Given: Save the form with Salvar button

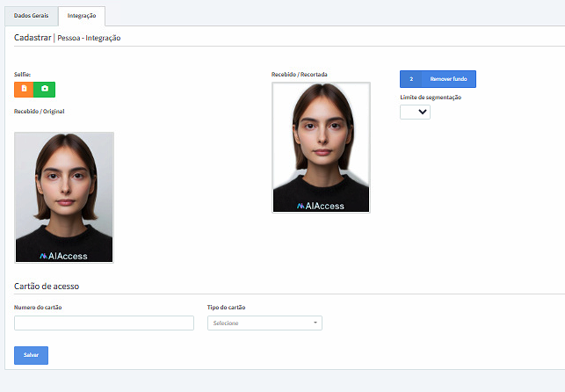Looking at the screenshot, I should 31,355.
